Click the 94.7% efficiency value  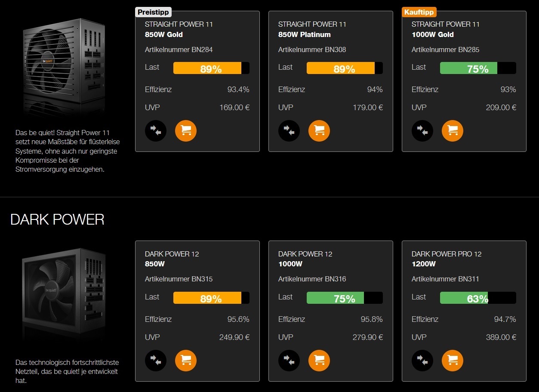pyautogui.click(x=505, y=319)
